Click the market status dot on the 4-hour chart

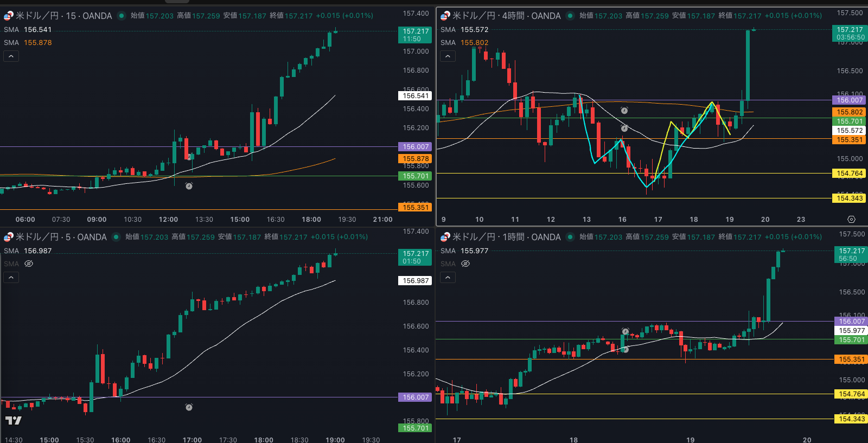click(x=570, y=16)
